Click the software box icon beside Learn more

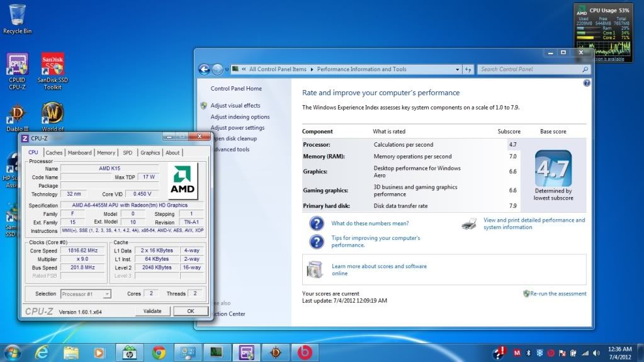pos(315,269)
